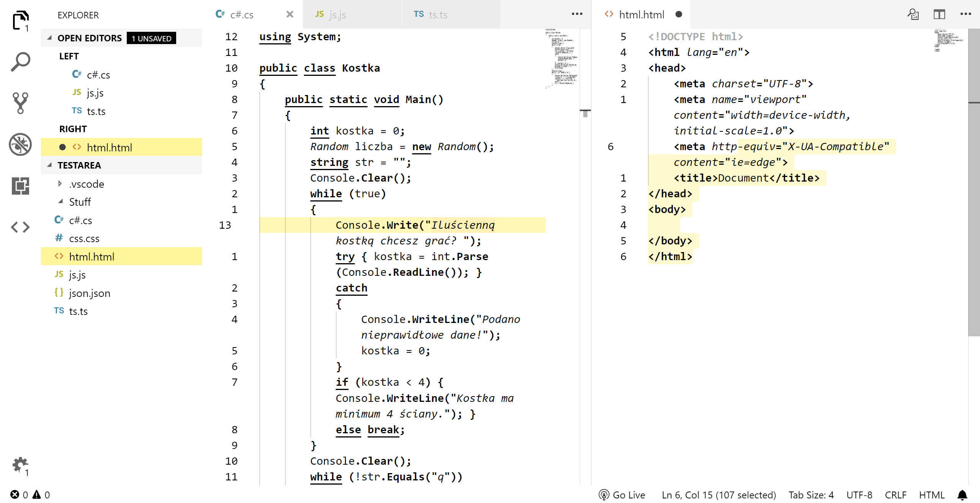The image size is (980, 503).
Task: Click the notifications bell icon
Action: click(x=962, y=495)
